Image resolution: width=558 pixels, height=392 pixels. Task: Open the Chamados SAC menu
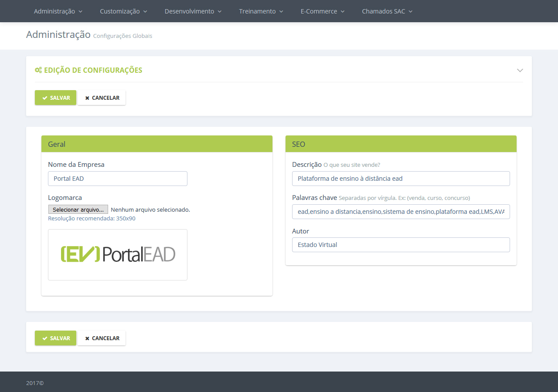tap(387, 11)
